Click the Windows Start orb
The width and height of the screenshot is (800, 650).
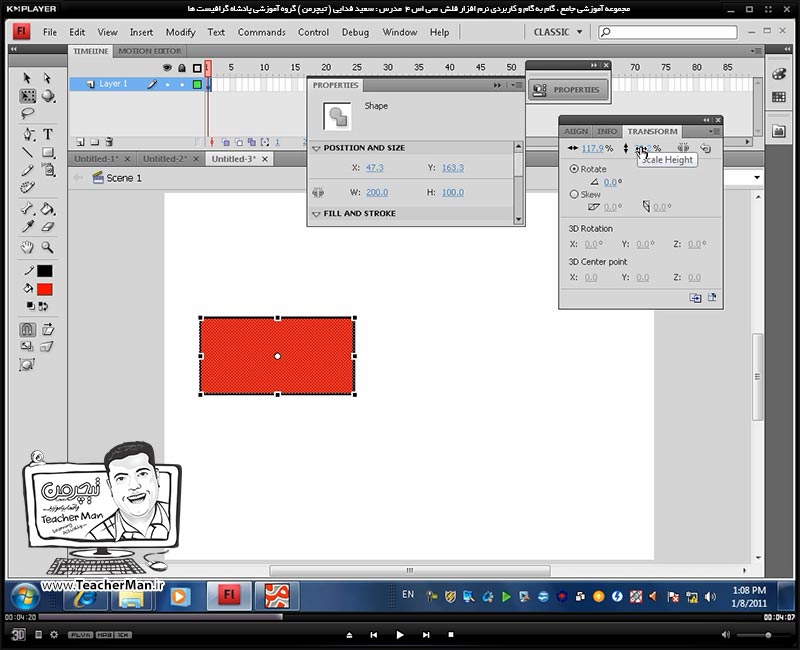point(25,596)
